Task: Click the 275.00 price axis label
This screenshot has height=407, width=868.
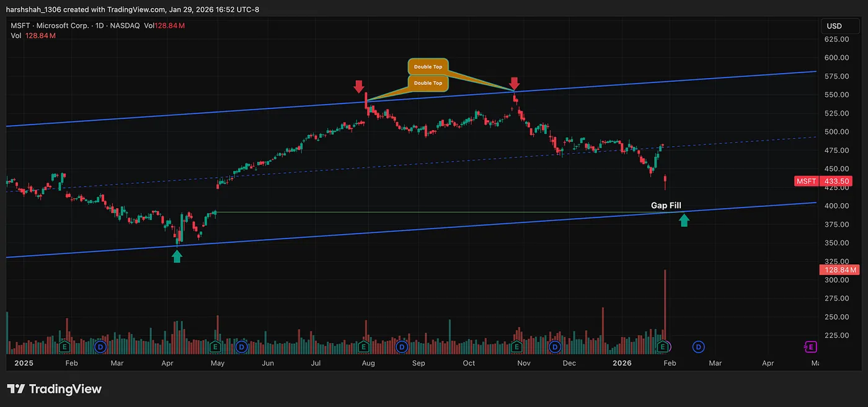Action: coord(836,299)
